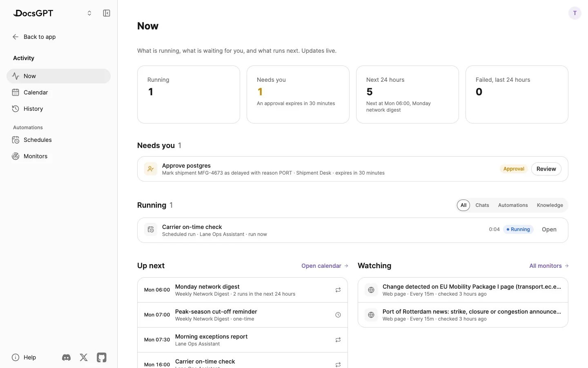Open Monday network digest entry
The height and width of the screenshot is (368, 588).
(243, 290)
